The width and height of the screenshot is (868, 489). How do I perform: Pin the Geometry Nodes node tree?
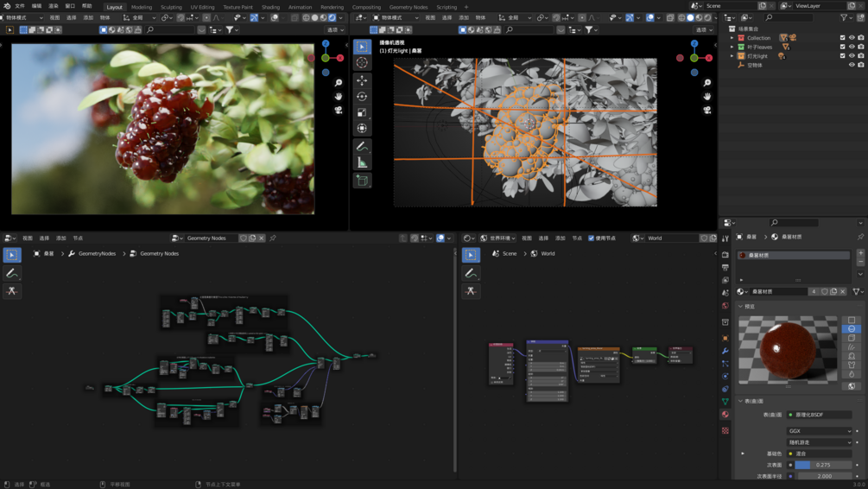pyautogui.click(x=272, y=238)
